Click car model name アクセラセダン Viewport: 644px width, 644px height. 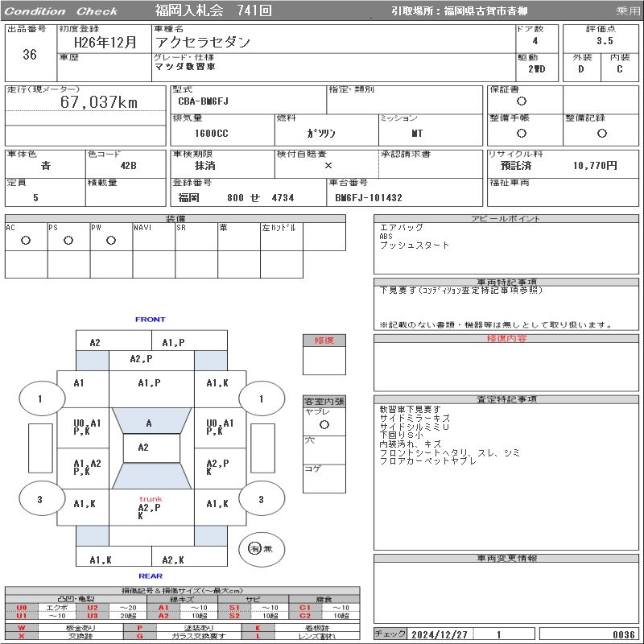click(203, 42)
